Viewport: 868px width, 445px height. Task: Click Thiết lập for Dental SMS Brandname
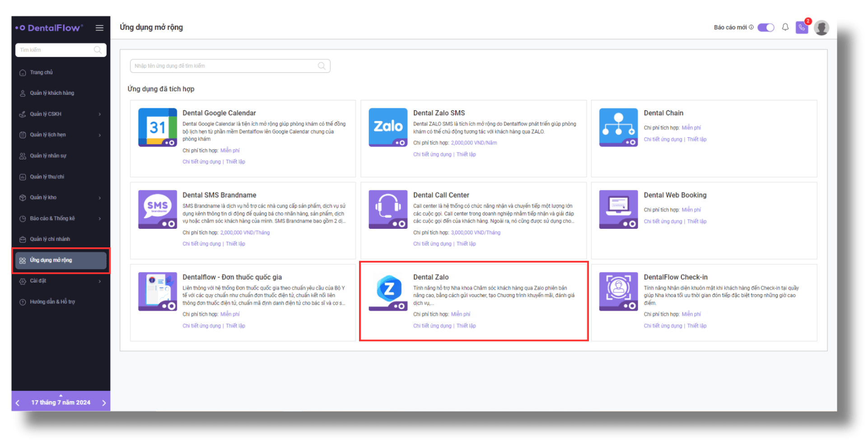pos(235,244)
